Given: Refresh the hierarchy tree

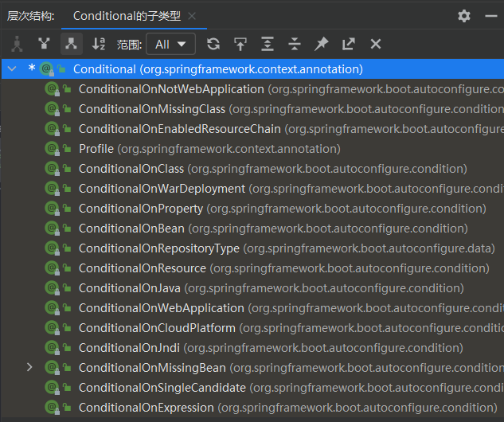Looking at the screenshot, I should click(x=213, y=44).
